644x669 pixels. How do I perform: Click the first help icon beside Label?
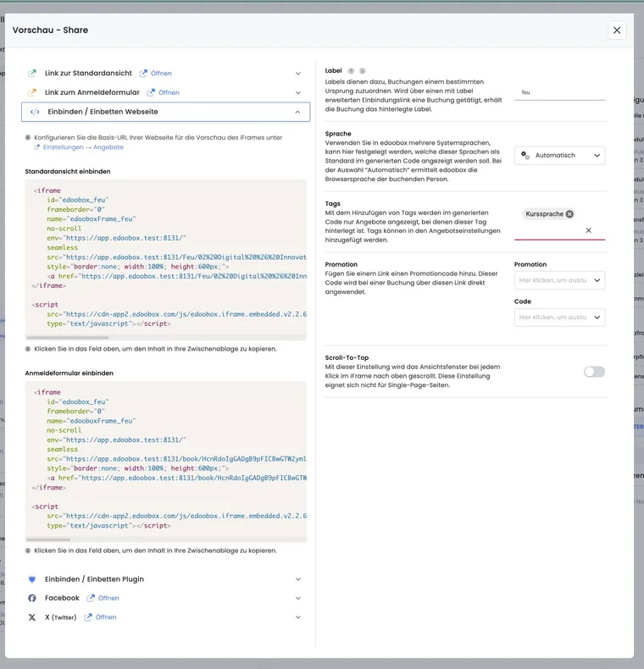(x=351, y=71)
